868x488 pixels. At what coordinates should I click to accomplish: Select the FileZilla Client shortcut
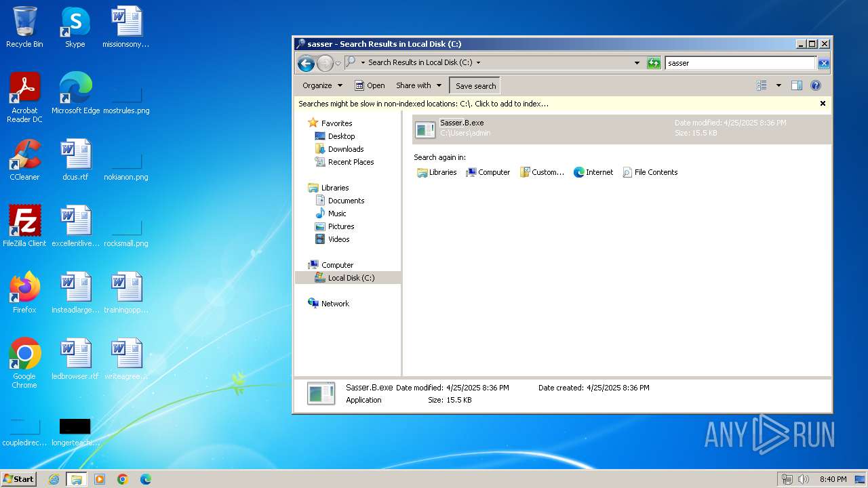click(24, 226)
